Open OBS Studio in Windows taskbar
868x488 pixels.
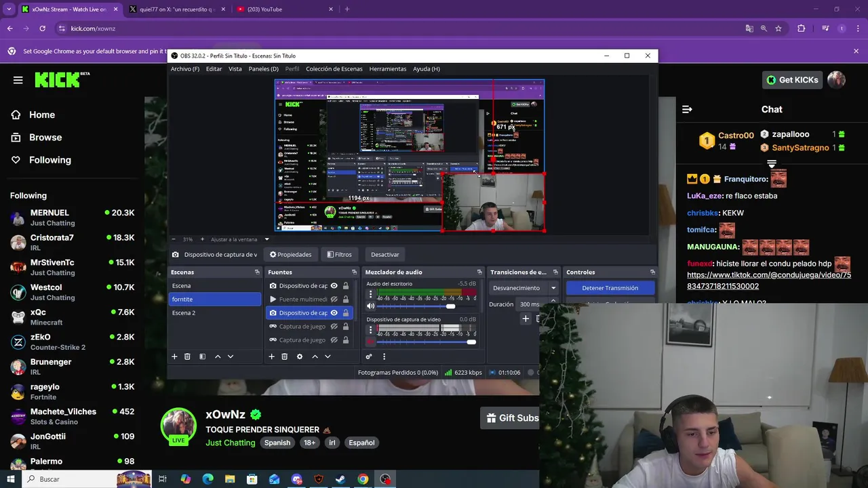click(385, 479)
